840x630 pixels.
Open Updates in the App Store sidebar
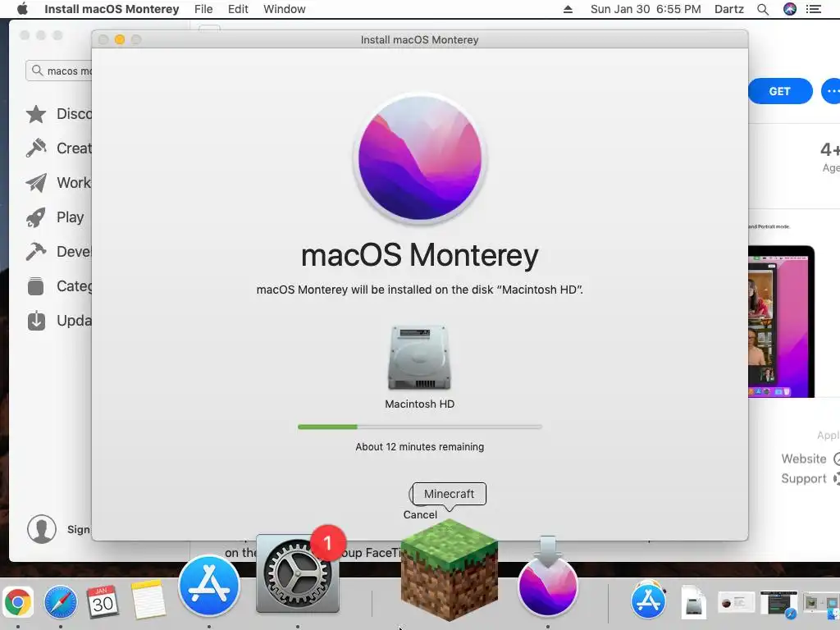pyautogui.click(x=59, y=321)
